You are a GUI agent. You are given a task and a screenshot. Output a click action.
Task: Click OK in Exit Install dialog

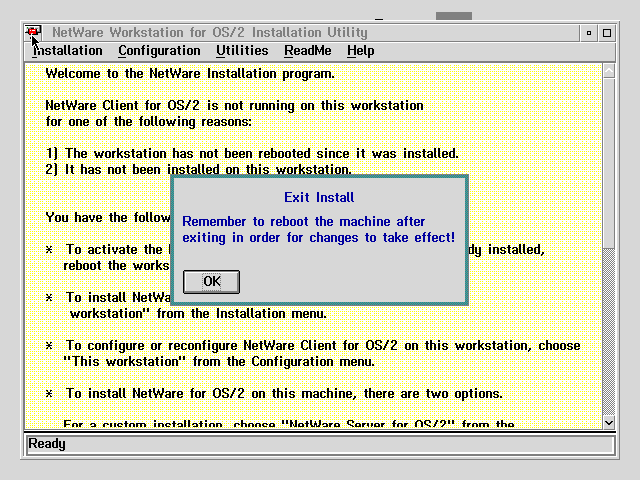211,282
